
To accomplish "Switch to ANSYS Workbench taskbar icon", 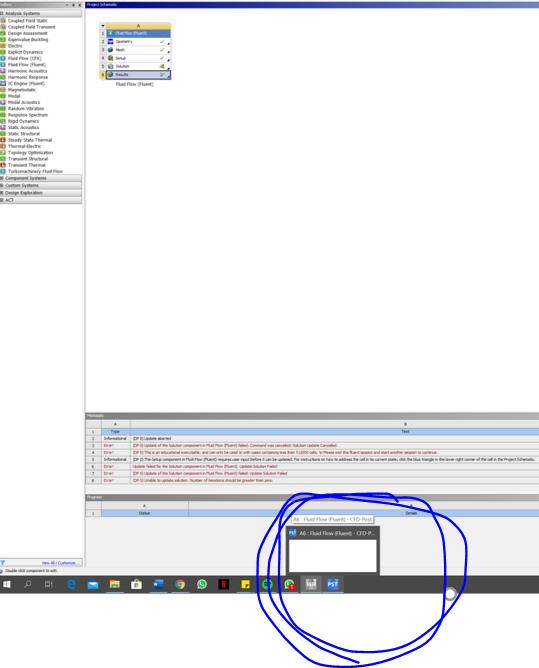I will point(311,584).
